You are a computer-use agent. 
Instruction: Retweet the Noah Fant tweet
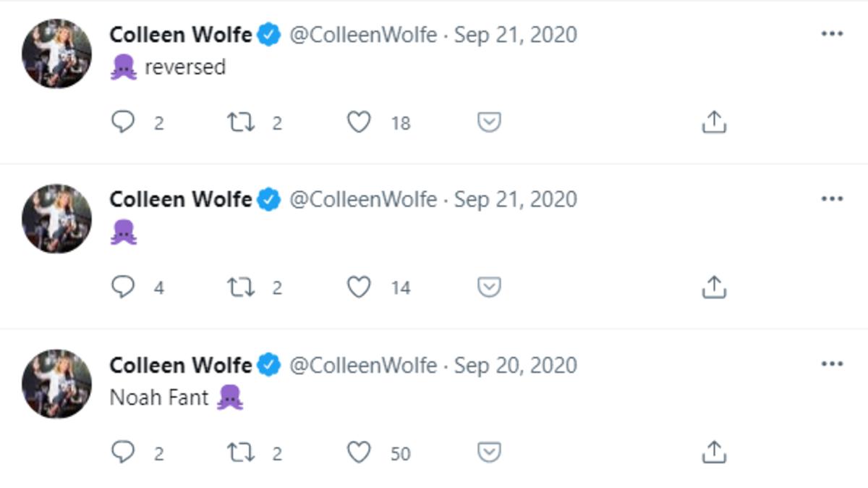click(x=241, y=453)
